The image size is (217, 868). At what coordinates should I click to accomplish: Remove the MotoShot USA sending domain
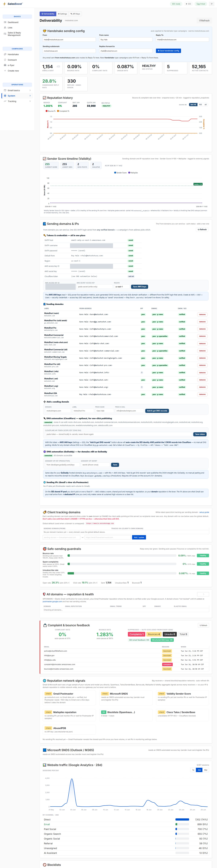click(x=202, y=394)
